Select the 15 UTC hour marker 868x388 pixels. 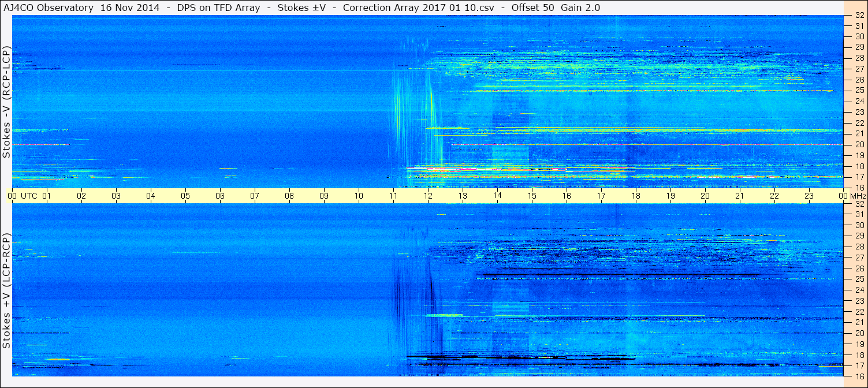(532, 196)
